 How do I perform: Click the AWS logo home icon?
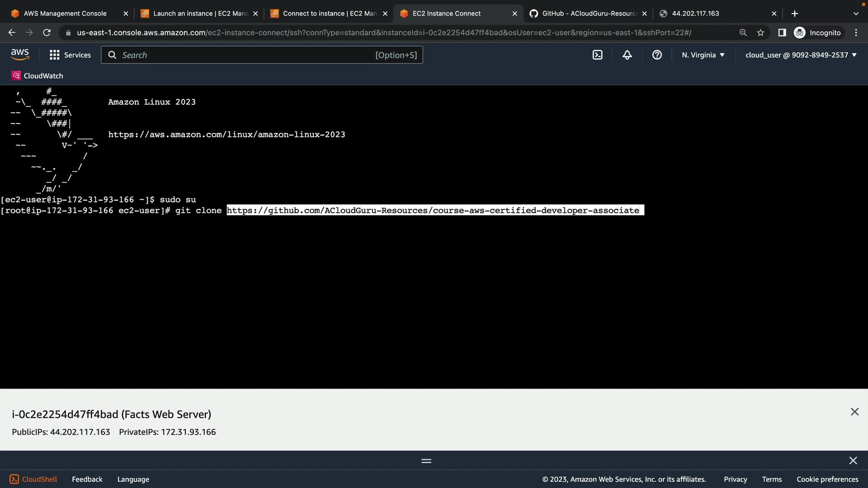(20, 55)
